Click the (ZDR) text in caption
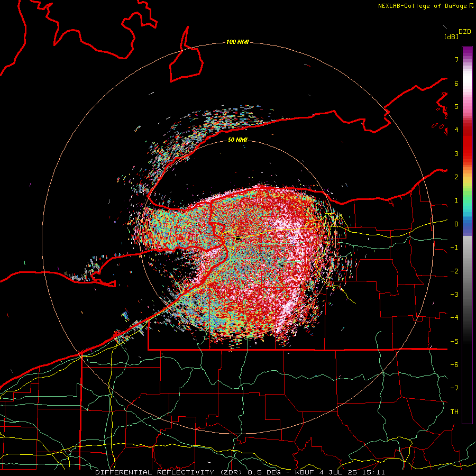Viewport: 476px width, 476px height. (x=232, y=472)
